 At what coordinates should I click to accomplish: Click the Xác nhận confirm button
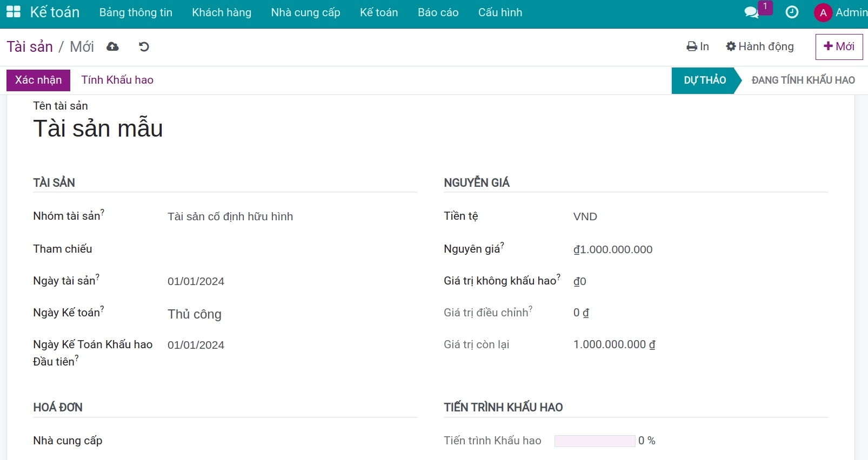(38, 80)
